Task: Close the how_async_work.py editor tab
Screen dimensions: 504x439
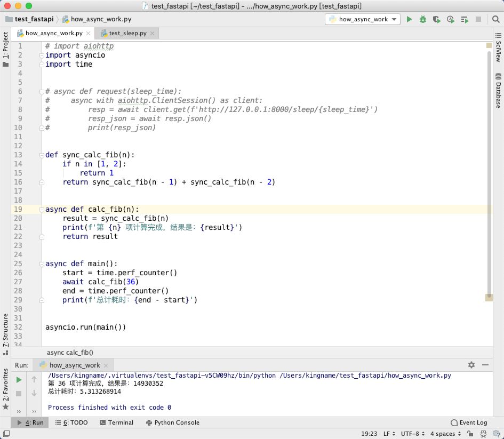Action: tap(88, 33)
